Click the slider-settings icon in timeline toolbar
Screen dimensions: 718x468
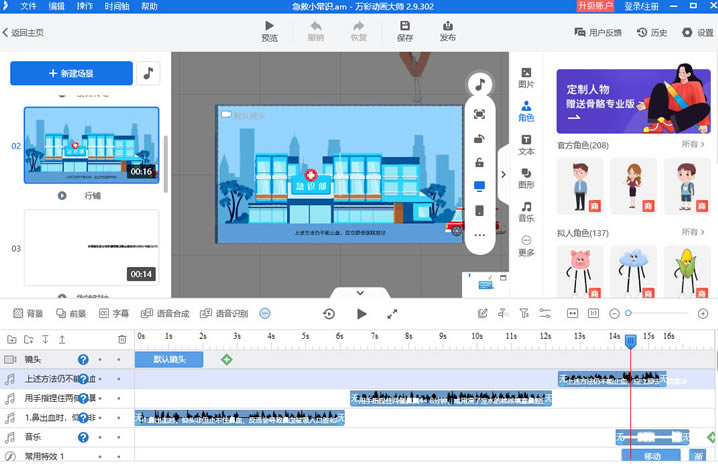(545, 313)
